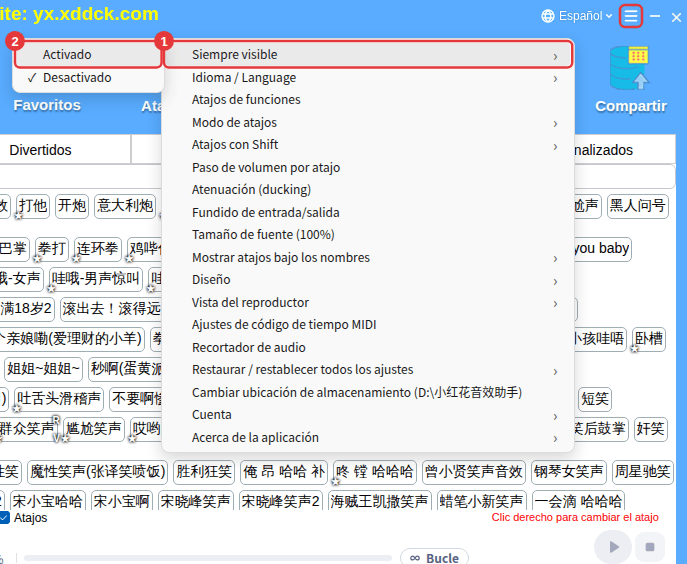
Task: Select Atenuación (ducking) menu item
Action: coord(368,190)
